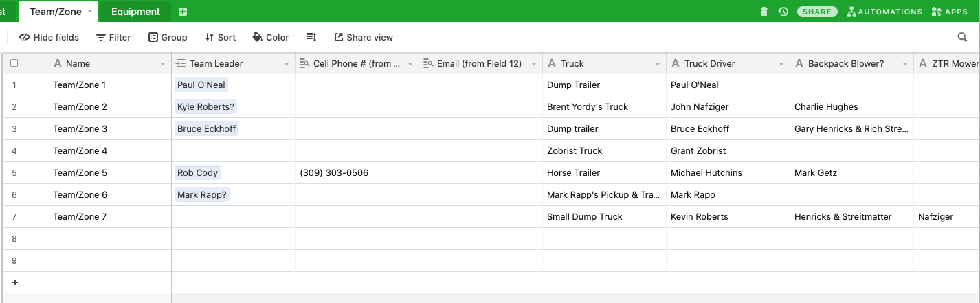This screenshot has width=980, height=303.
Task: Switch to the Equipment tab
Action: tap(135, 12)
